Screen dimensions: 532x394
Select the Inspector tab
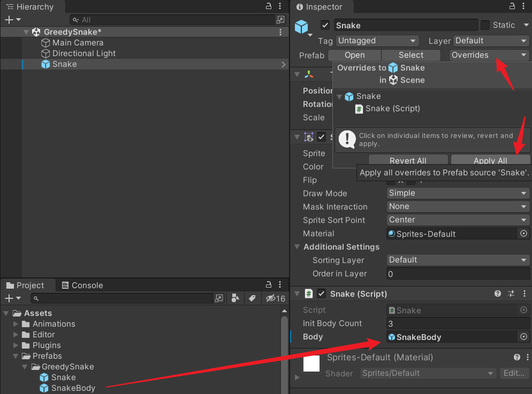pyautogui.click(x=320, y=7)
